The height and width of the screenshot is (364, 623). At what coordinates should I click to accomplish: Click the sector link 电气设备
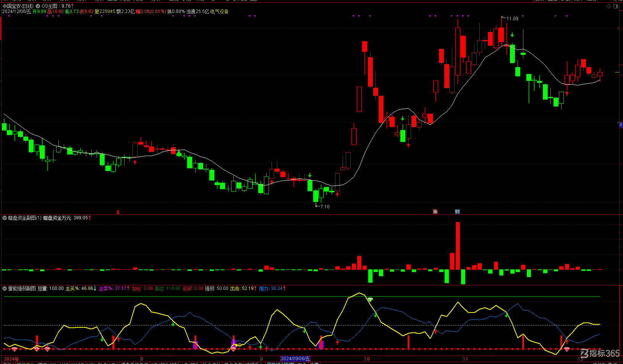tap(219, 11)
